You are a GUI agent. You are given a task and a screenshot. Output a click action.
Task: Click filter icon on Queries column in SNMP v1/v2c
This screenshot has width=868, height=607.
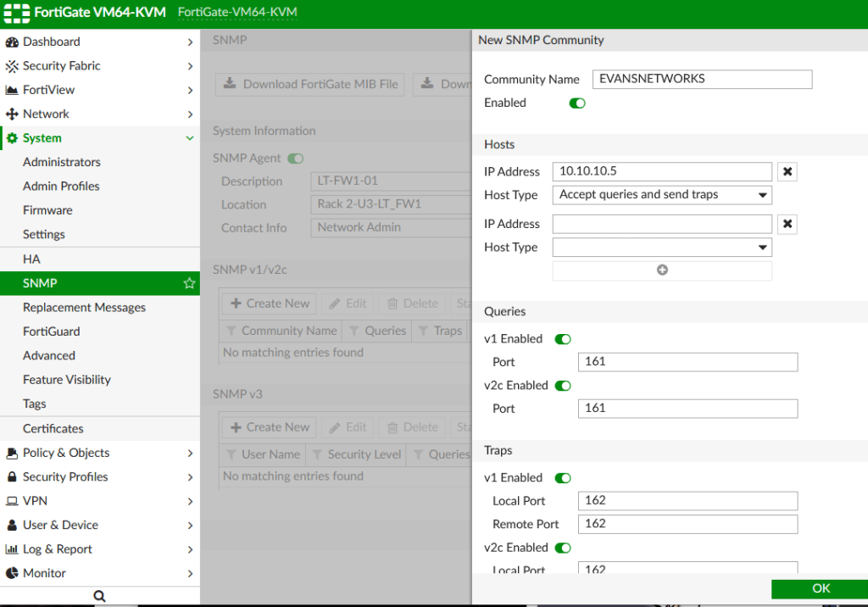354,331
